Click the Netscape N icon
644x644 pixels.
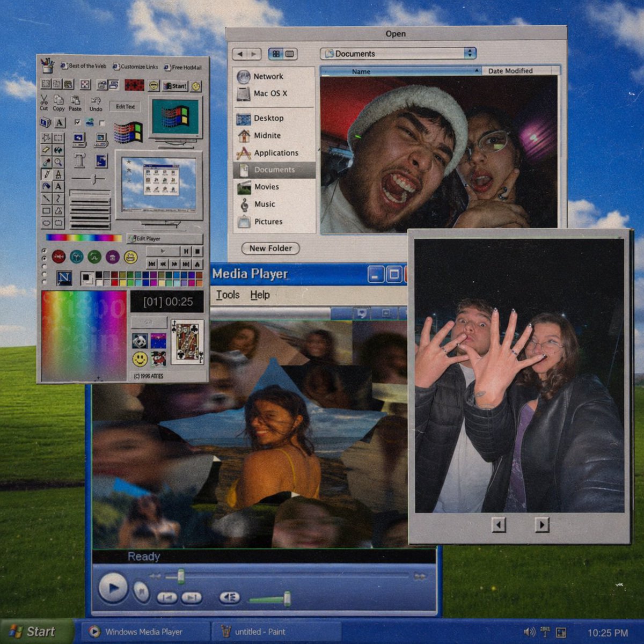coord(64,278)
